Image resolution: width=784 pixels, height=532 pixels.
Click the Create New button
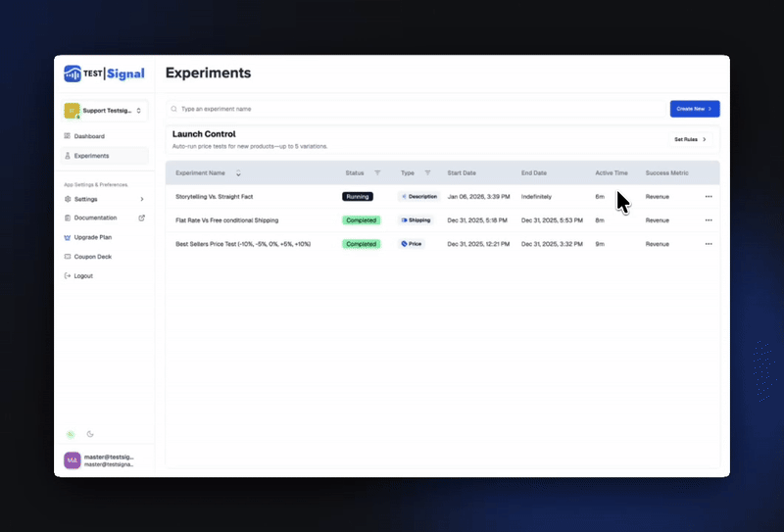(x=694, y=109)
